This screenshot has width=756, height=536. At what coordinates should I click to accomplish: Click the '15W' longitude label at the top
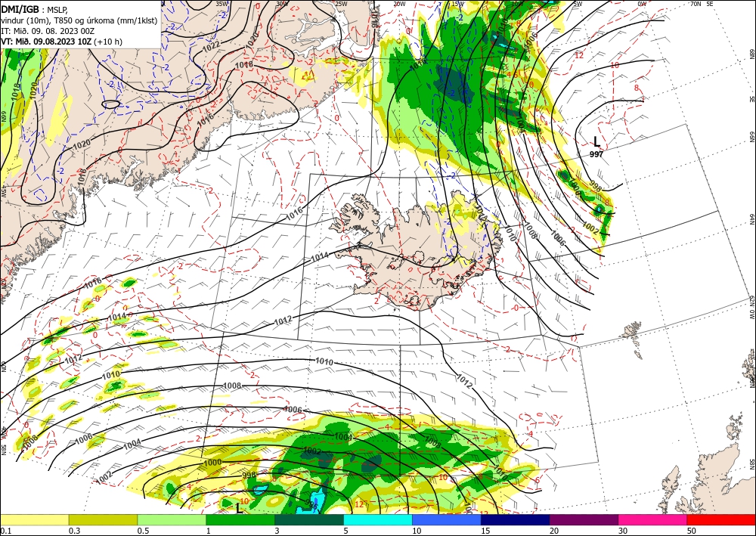coord(457,4)
